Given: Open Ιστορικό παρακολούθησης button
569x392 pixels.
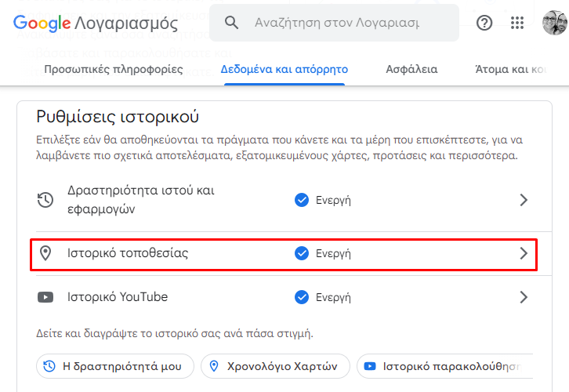Looking at the screenshot, I should coord(445,366).
